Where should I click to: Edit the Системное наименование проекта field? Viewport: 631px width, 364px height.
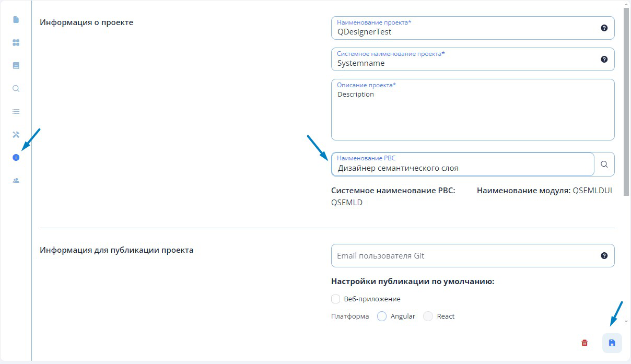pyautogui.click(x=473, y=60)
